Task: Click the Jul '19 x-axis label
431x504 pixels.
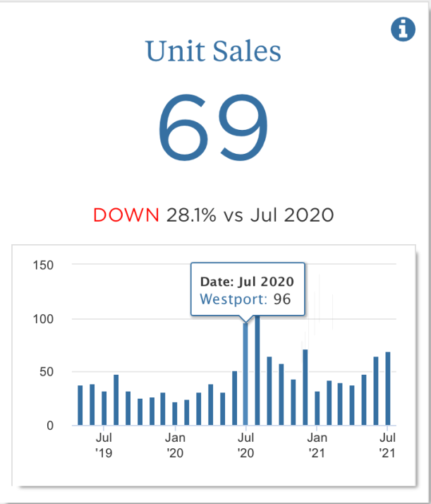Action: click(x=104, y=444)
